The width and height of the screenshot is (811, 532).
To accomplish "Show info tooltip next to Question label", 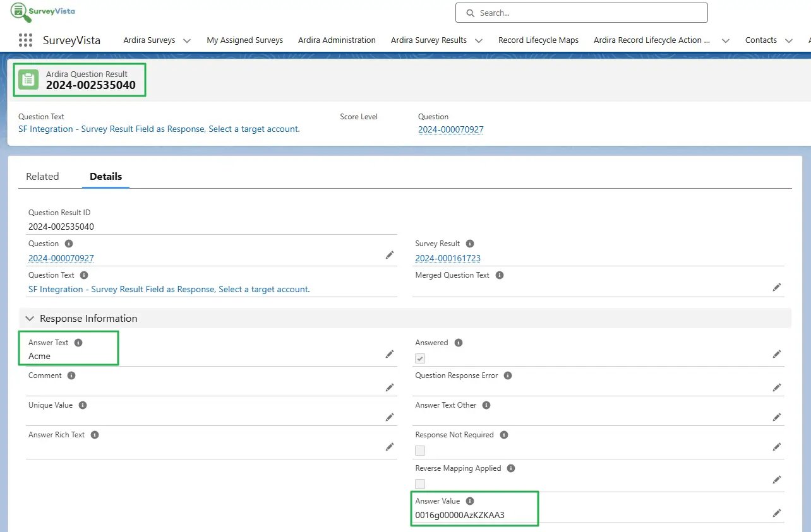I will click(69, 244).
